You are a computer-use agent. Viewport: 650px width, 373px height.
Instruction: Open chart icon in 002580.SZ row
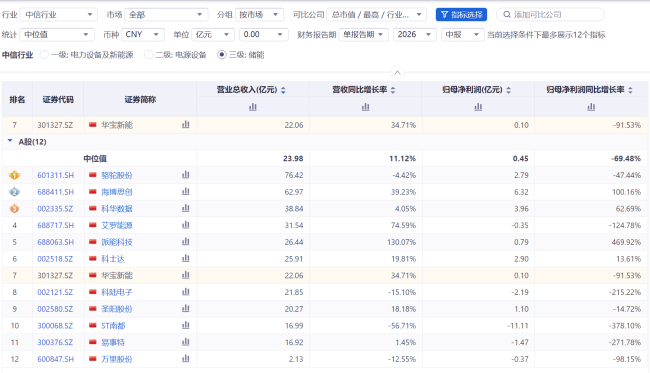[186, 309]
